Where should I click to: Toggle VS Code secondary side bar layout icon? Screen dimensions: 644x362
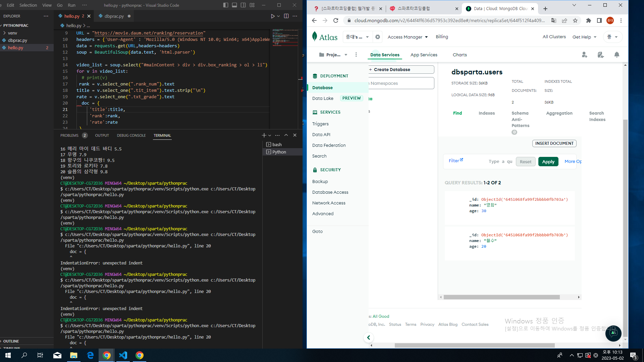243,5
